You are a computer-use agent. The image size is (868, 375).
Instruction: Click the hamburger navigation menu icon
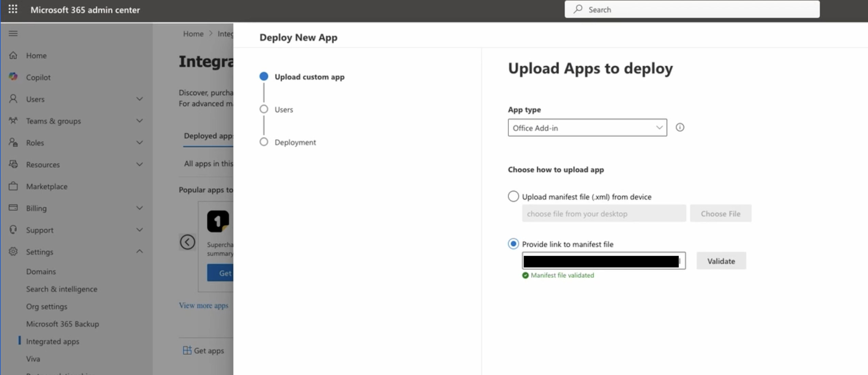13,33
